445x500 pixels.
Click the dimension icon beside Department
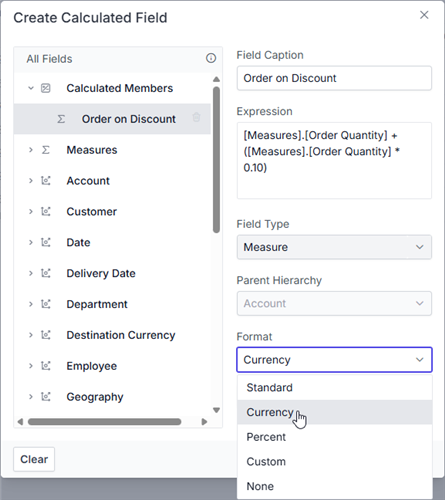tap(46, 304)
